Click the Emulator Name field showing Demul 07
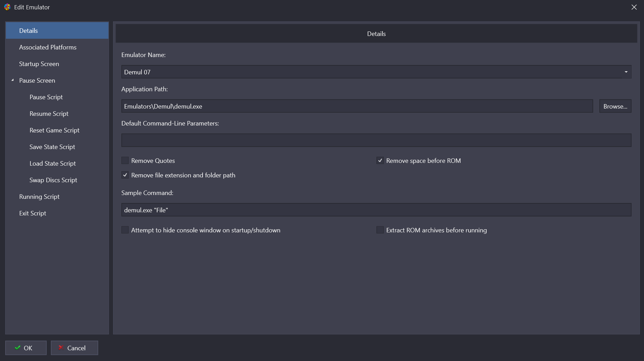This screenshot has height=361, width=644. point(376,72)
